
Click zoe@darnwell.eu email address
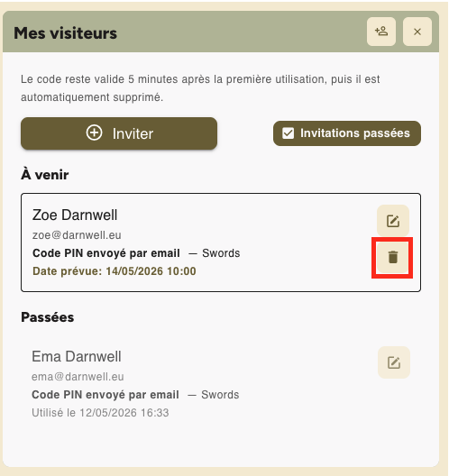coord(77,235)
